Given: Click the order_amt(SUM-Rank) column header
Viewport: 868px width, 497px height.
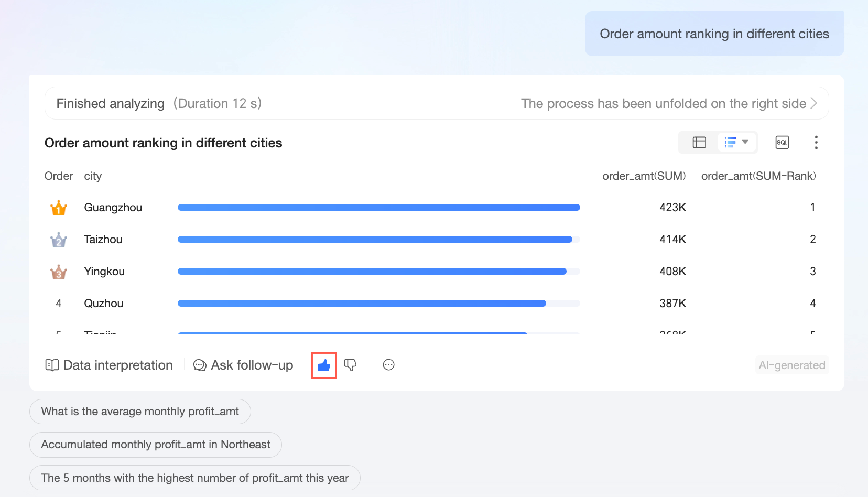Looking at the screenshot, I should point(758,176).
